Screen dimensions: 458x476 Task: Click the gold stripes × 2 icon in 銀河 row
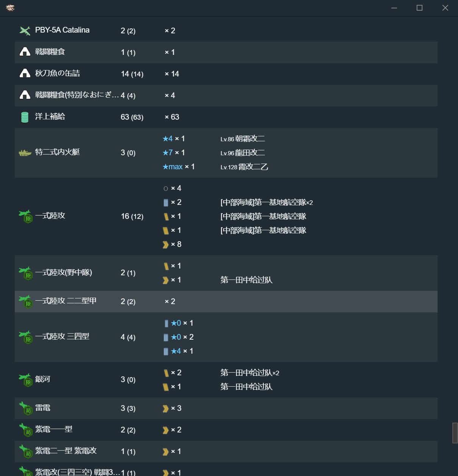[x=166, y=373]
